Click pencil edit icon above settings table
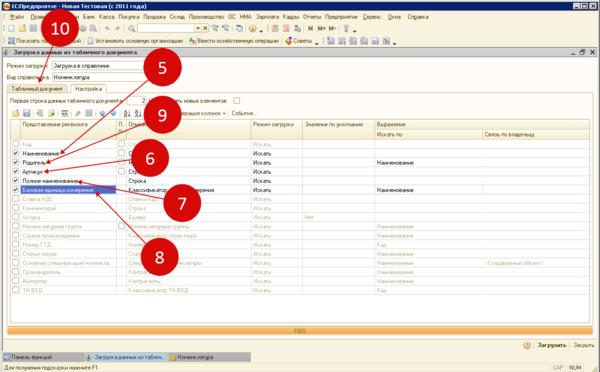600x372 pixels. click(x=78, y=113)
